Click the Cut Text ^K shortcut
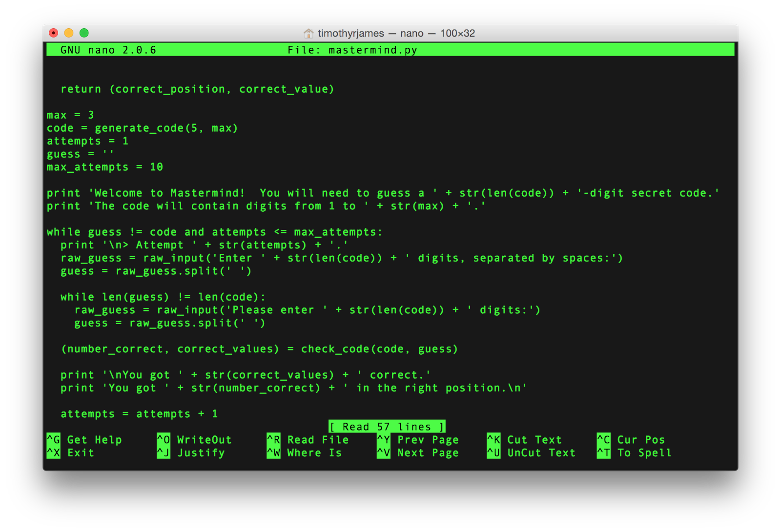 tap(525, 439)
